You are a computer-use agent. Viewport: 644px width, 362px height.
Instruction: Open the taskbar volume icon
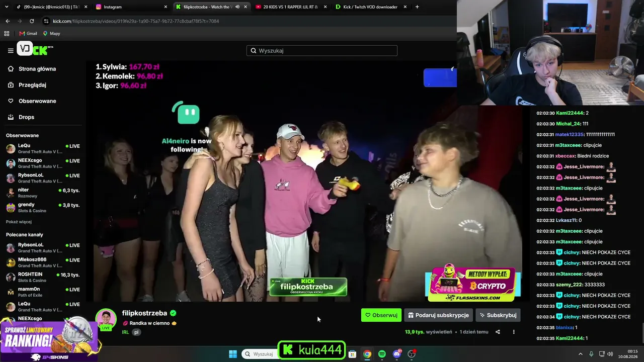click(x=610, y=354)
